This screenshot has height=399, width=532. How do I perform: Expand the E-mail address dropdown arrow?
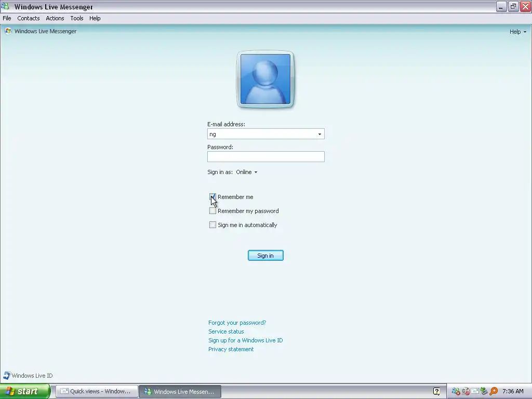pos(320,134)
